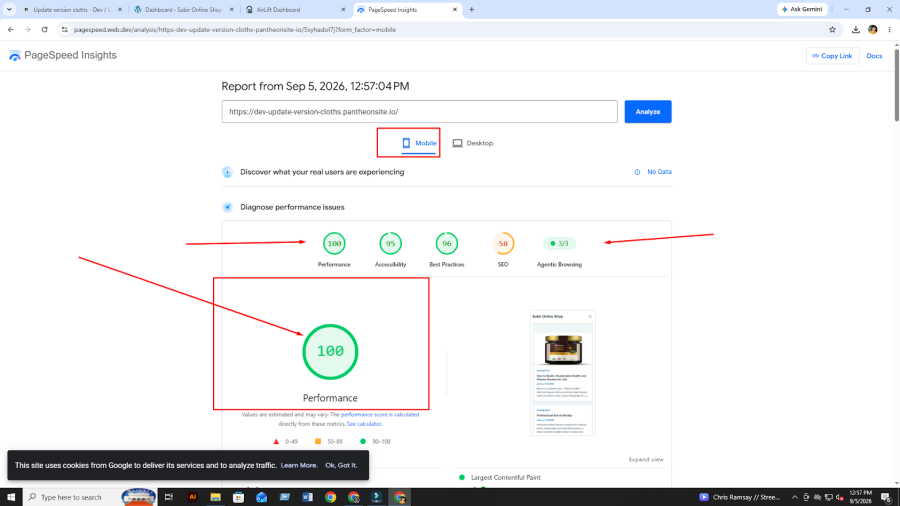This screenshot has width=900, height=506.
Task: Click Largest Contentful Paint metric
Action: click(506, 477)
